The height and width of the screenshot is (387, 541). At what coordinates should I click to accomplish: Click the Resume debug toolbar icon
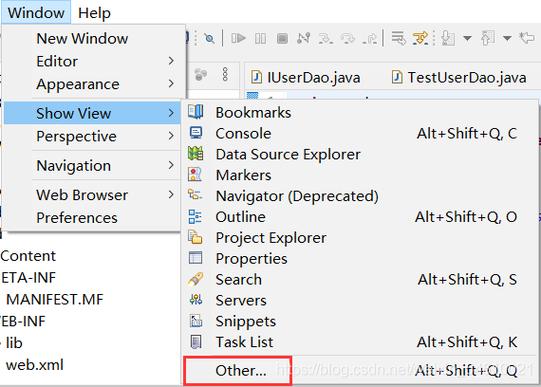[238, 38]
